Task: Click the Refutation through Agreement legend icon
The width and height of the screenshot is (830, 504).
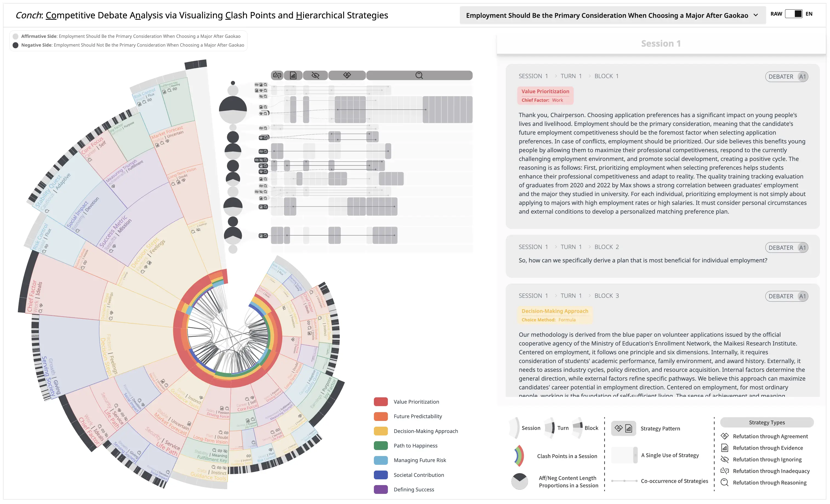Action: pyautogui.click(x=724, y=436)
